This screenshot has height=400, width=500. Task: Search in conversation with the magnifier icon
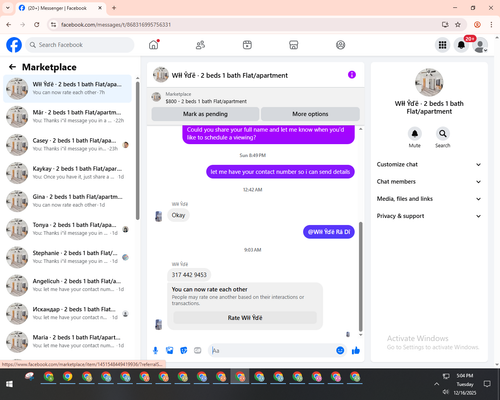coord(443,134)
